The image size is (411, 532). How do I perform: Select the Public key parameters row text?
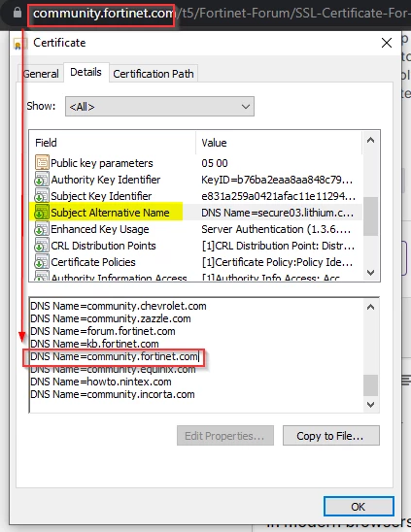click(x=102, y=163)
